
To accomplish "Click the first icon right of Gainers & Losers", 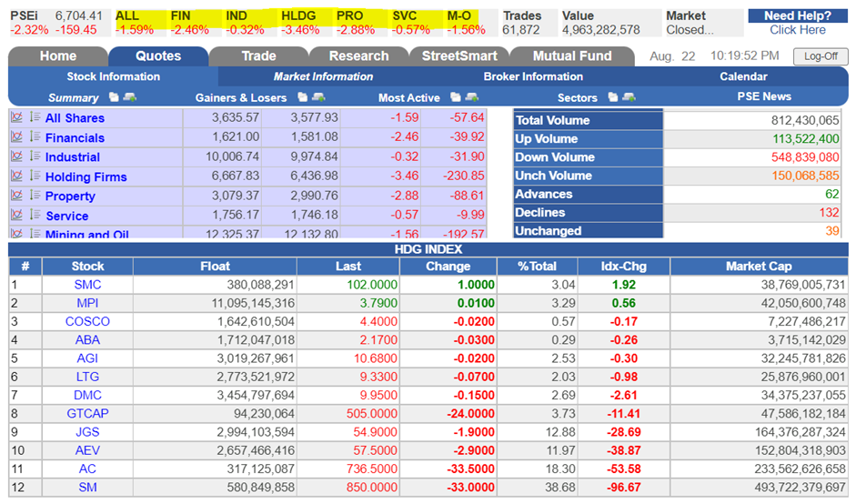I will [x=302, y=97].
